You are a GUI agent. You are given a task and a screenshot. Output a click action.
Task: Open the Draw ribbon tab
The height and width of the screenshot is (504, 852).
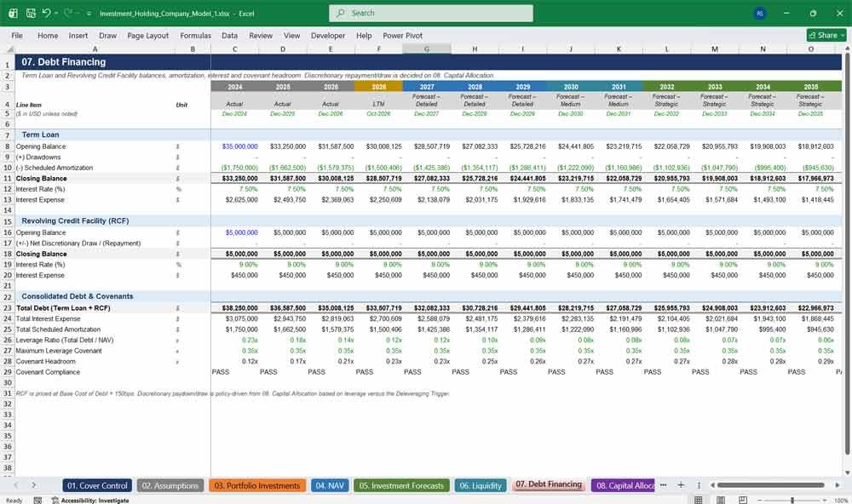(107, 35)
